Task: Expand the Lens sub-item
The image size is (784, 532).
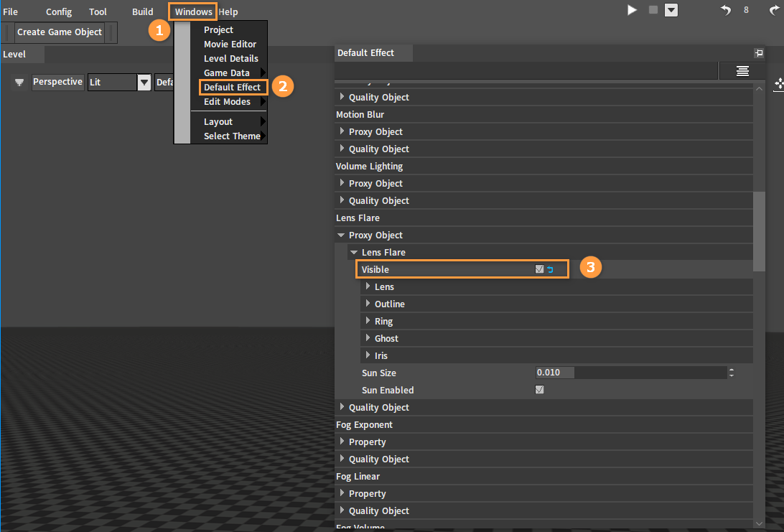Action: [368, 286]
